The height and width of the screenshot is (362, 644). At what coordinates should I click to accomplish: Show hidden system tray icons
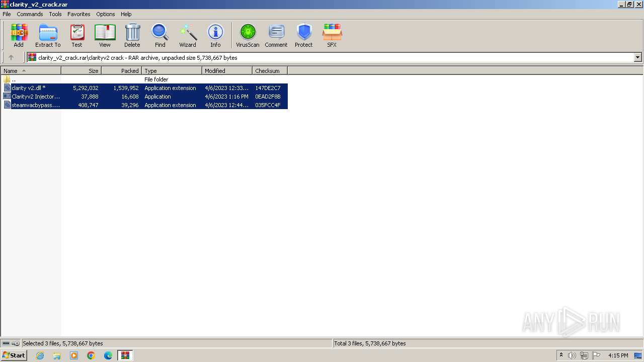click(561, 355)
